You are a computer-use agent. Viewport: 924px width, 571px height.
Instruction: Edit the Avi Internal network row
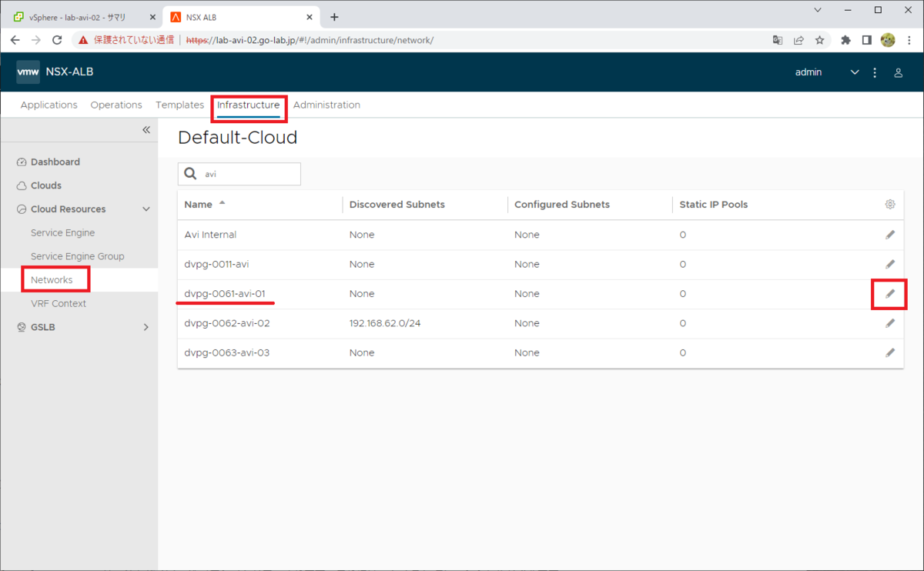click(890, 235)
